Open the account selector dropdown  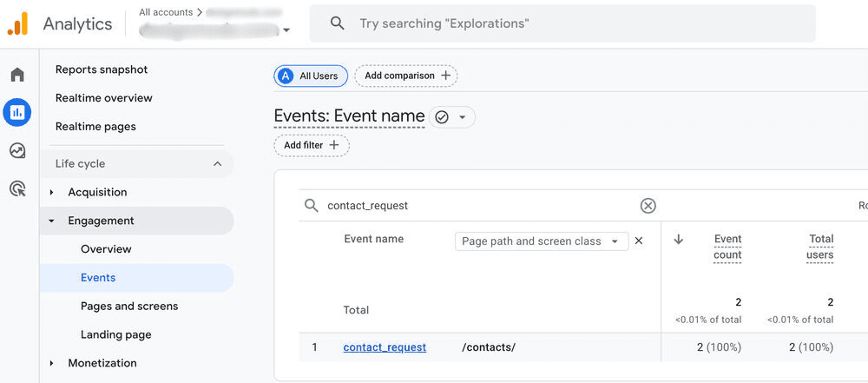286,30
